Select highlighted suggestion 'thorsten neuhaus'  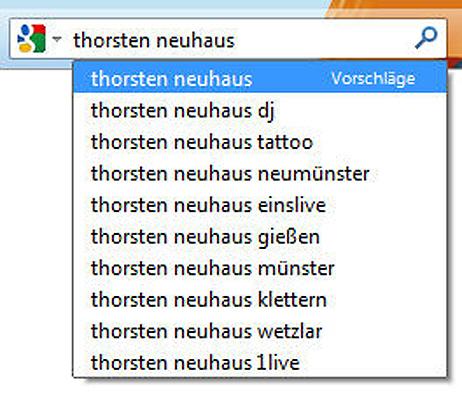pos(260,78)
